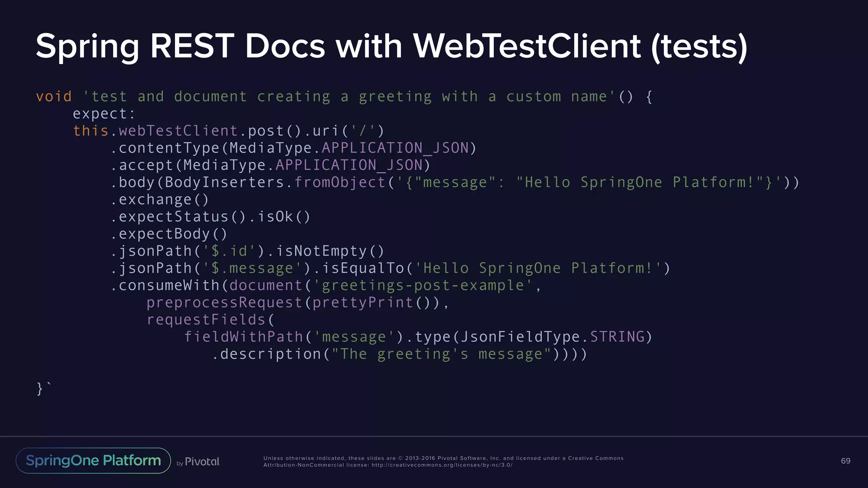The width and height of the screenshot is (868, 488).
Task: Click APPLICATION_JSON on the contentType line
Action: coord(395,148)
